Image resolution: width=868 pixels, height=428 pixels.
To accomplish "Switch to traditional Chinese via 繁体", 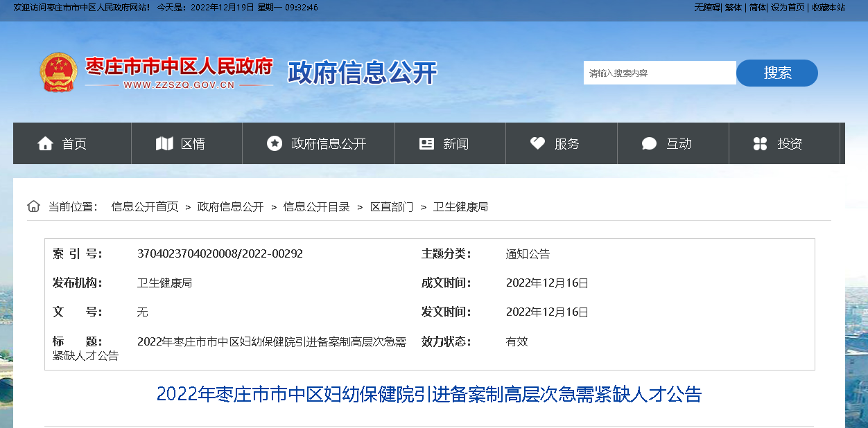I will [x=733, y=7].
